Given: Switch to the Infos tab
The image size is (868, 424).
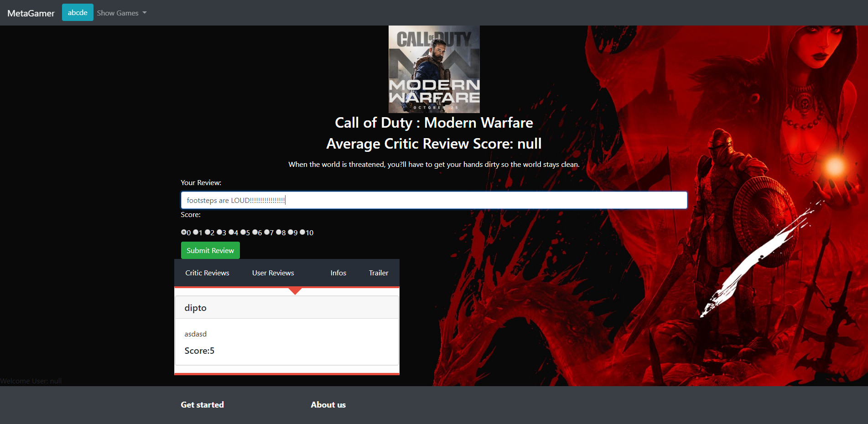Looking at the screenshot, I should click(x=338, y=273).
